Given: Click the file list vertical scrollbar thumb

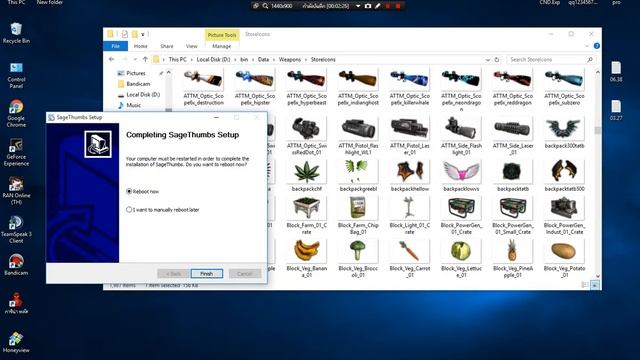Looking at the screenshot, I should pyautogui.click(x=598, y=131).
